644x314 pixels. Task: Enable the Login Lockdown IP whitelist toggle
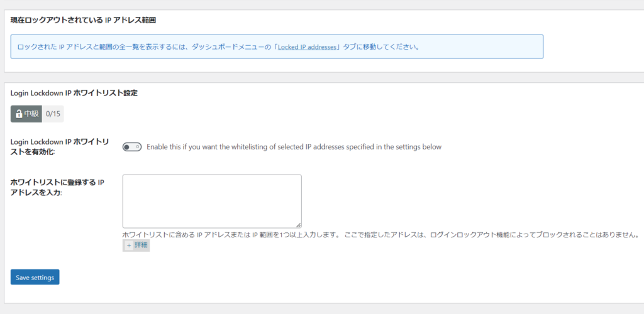(x=132, y=147)
